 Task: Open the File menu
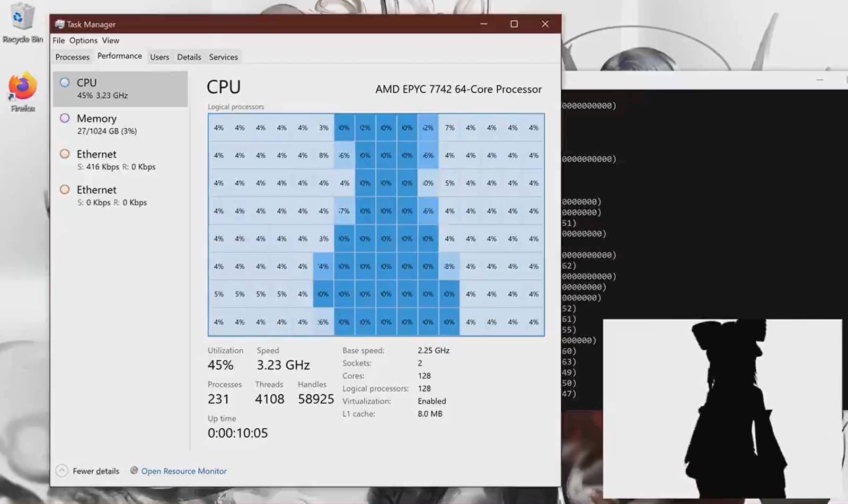pyautogui.click(x=58, y=40)
